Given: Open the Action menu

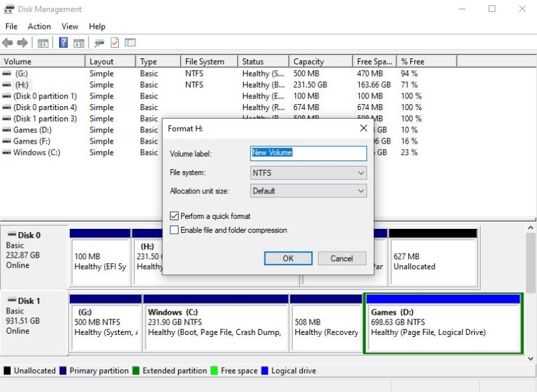Looking at the screenshot, I should pyautogui.click(x=40, y=26).
